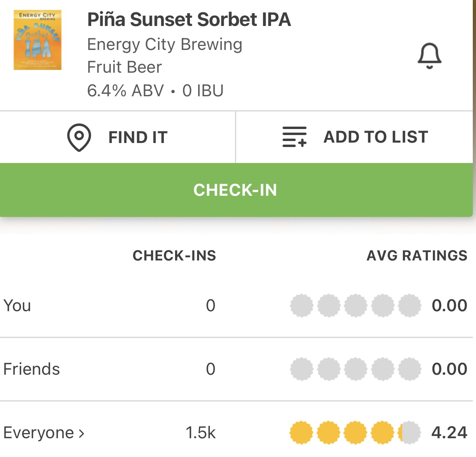Expand the Everyone chevron arrow
Viewport: 476px width, 457px height.
coord(82,433)
